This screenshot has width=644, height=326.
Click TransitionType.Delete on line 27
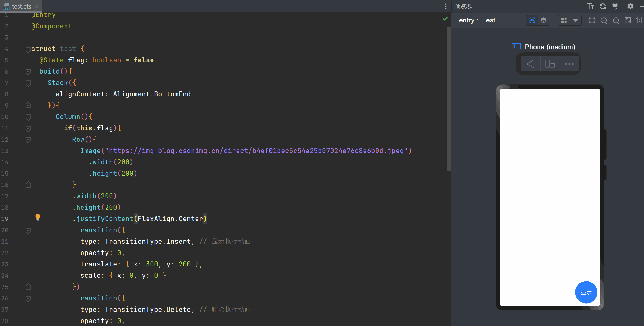coord(148,310)
